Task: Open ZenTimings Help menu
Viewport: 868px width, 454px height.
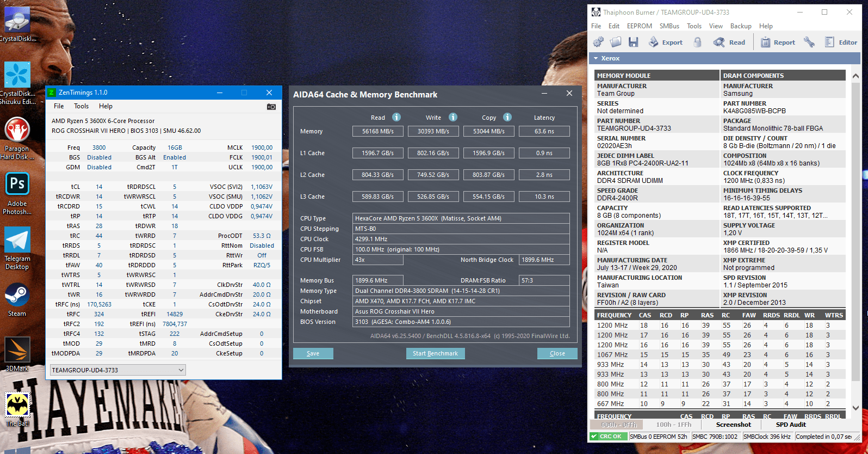Action: point(106,106)
